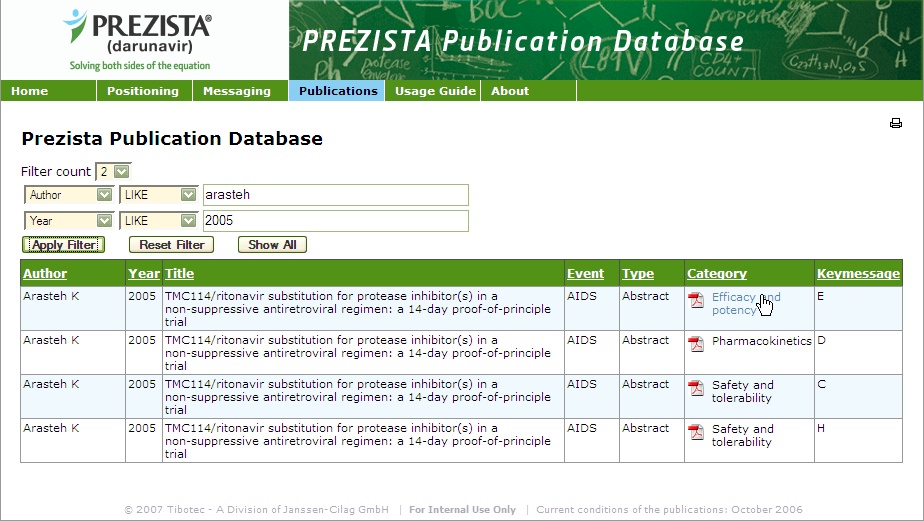Click For Internal Use Only footer text
The height and width of the screenshot is (521, 924).
pos(463,510)
